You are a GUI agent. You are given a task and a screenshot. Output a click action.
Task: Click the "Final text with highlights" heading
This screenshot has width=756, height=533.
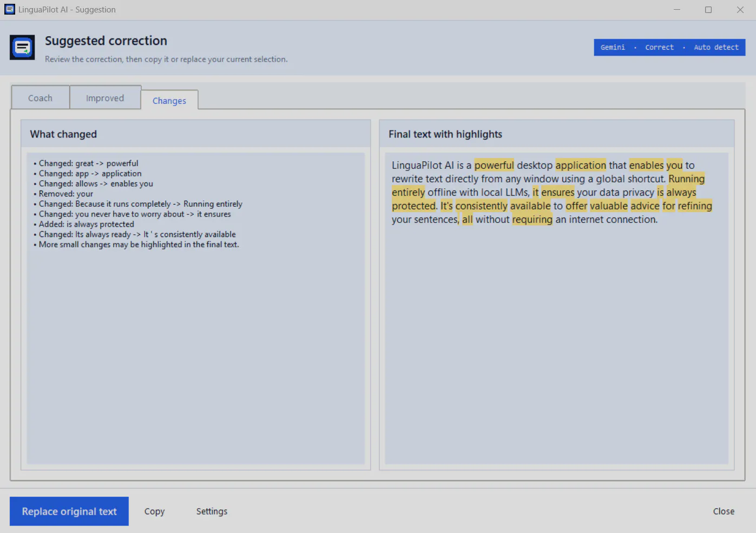[x=445, y=134]
